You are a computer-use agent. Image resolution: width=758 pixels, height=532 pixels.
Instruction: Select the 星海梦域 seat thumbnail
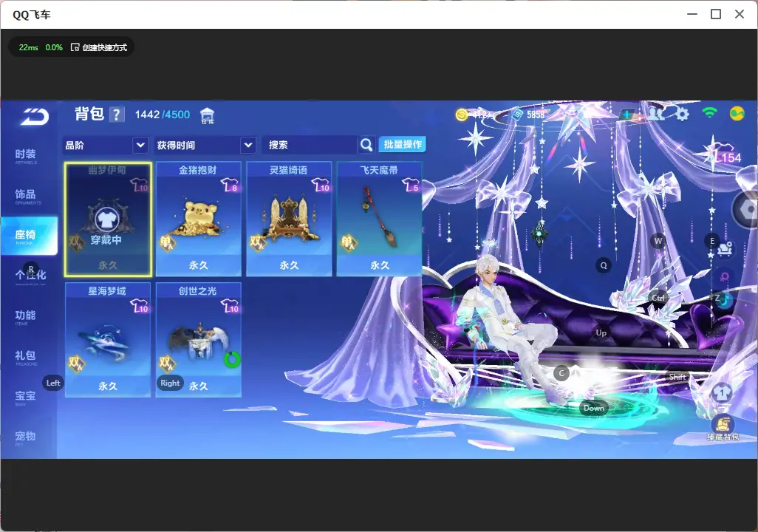107,339
